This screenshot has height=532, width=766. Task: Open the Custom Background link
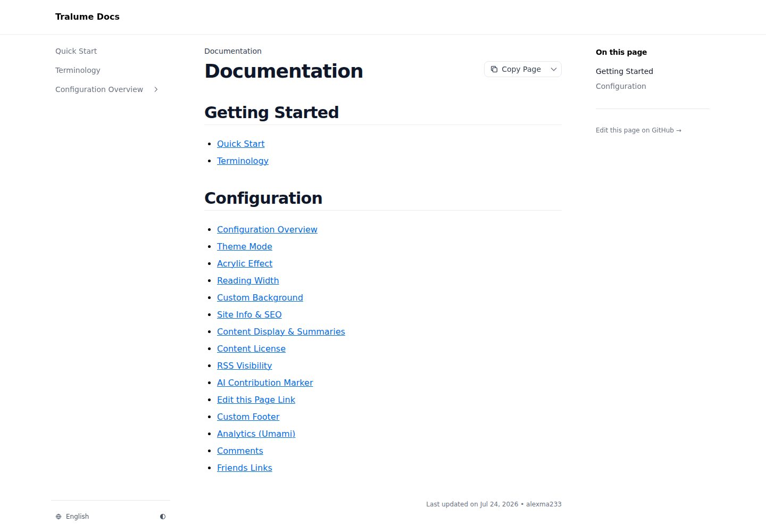pos(260,297)
